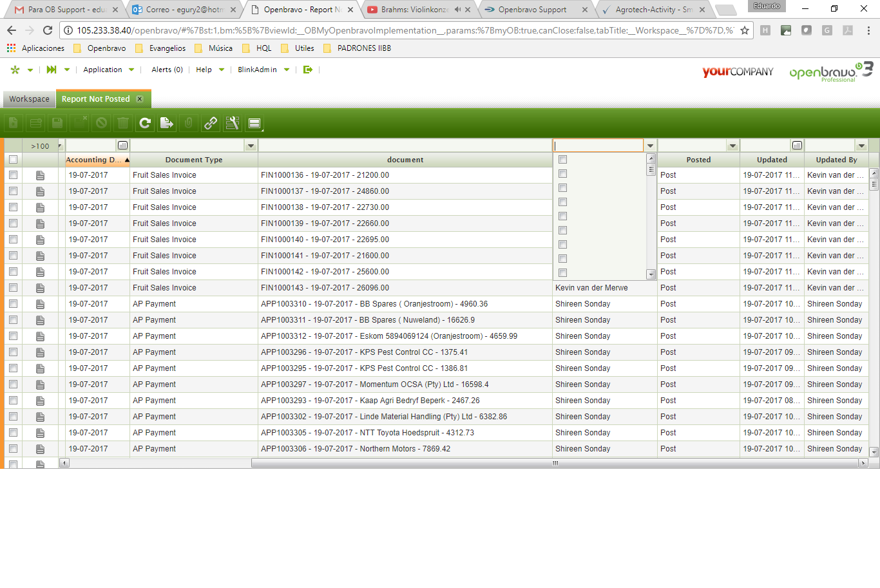Viewport: 880px width, 588px height.
Task: Open form view for APP1003310 row
Action: pyautogui.click(x=40, y=304)
